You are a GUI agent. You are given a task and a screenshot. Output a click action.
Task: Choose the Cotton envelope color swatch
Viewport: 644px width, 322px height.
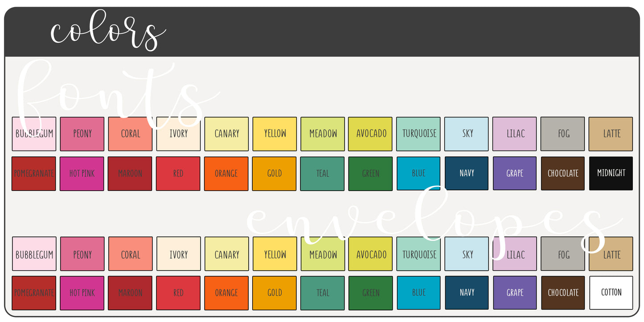point(611,293)
